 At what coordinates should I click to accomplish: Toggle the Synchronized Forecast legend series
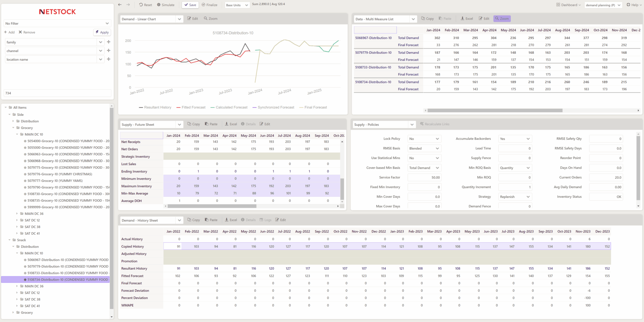point(273,107)
